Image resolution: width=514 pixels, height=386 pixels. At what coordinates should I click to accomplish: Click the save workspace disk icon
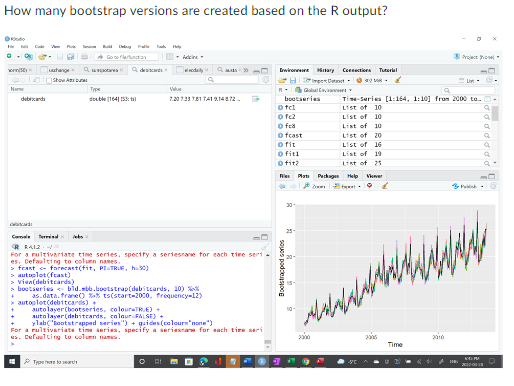(293, 80)
